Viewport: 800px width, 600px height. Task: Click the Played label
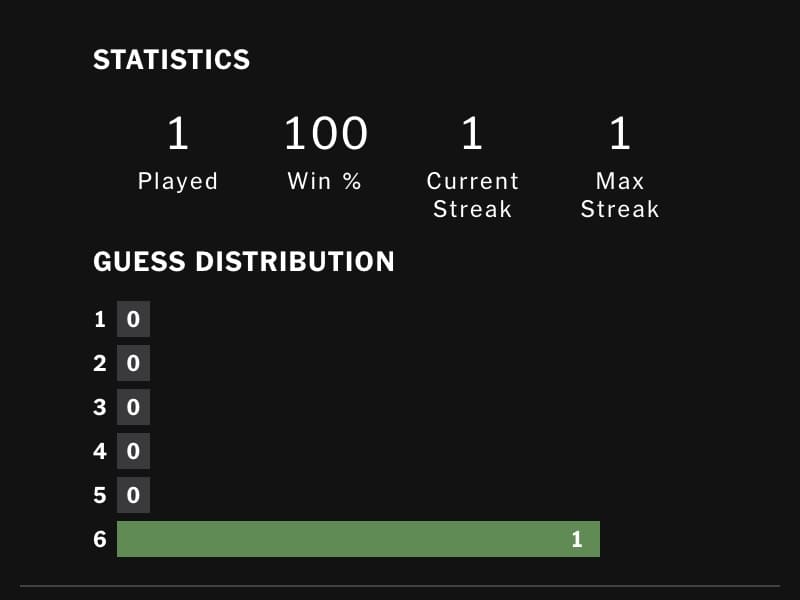click(x=178, y=182)
